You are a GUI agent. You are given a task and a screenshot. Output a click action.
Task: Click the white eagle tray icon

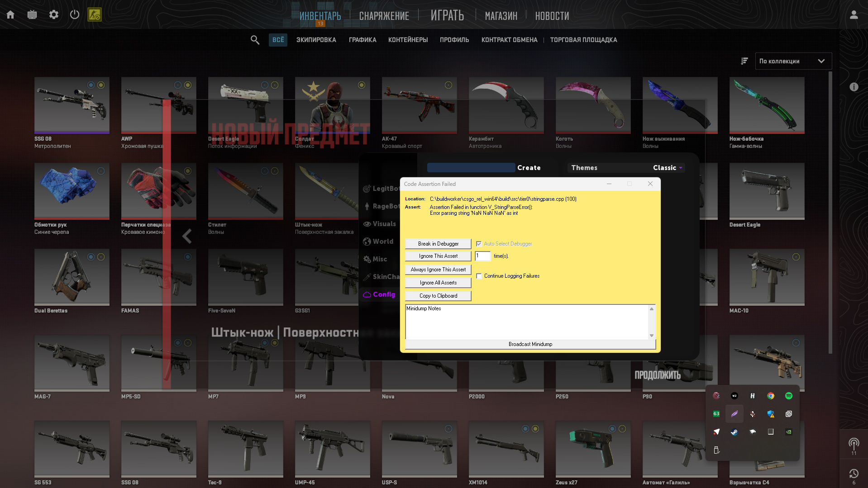(752, 432)
